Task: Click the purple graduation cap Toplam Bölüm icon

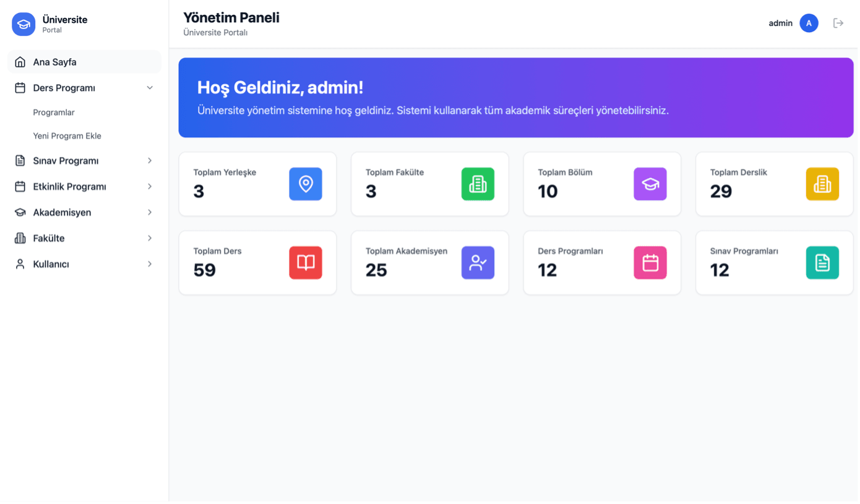Action: (x=650, y=184)
